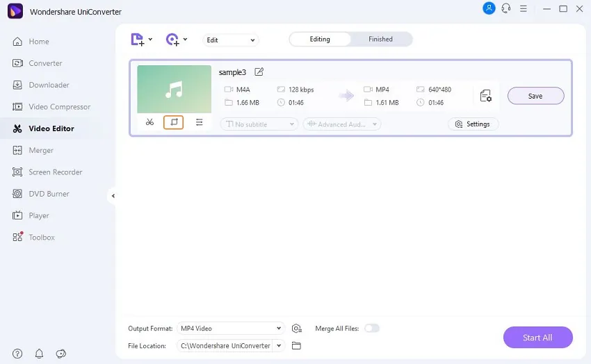The height and width of the screenshot is (364, 591).
Task: Toggle the Merge All Files switch
Action: [372, 329]
